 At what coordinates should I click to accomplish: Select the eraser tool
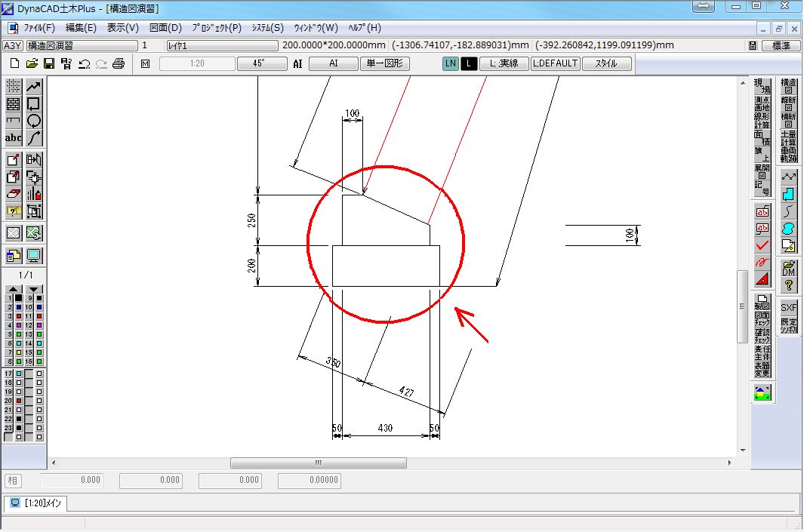[x=14, y=194]
